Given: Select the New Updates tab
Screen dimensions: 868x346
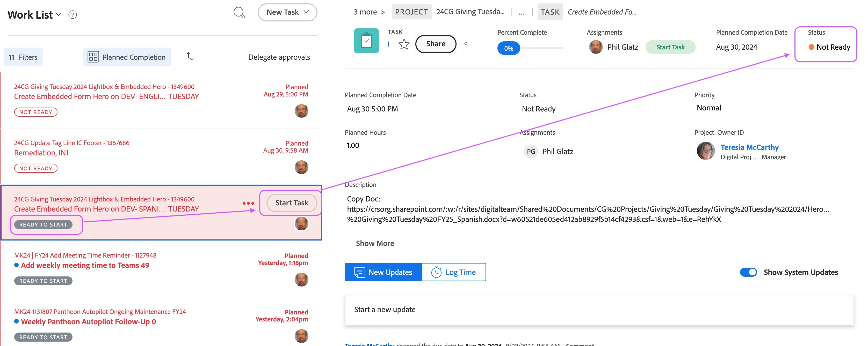Looking at the screenshot, I should click(383, 272).
